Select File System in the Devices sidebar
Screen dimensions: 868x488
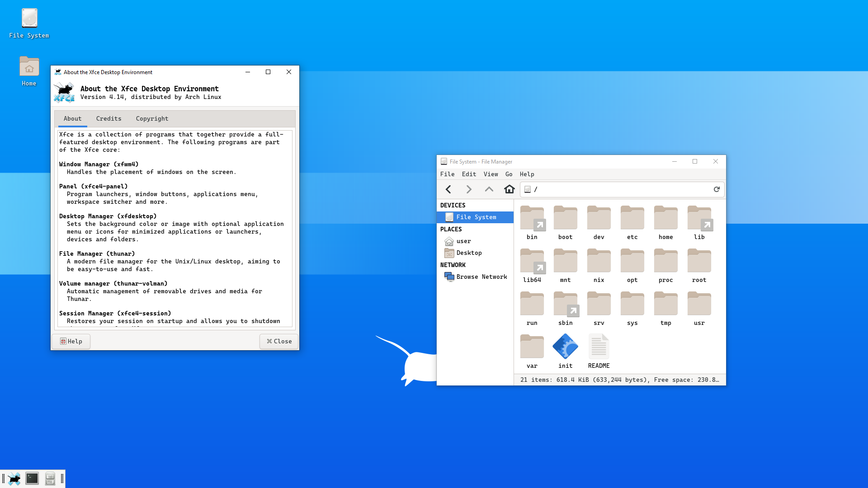pos(475,217)
